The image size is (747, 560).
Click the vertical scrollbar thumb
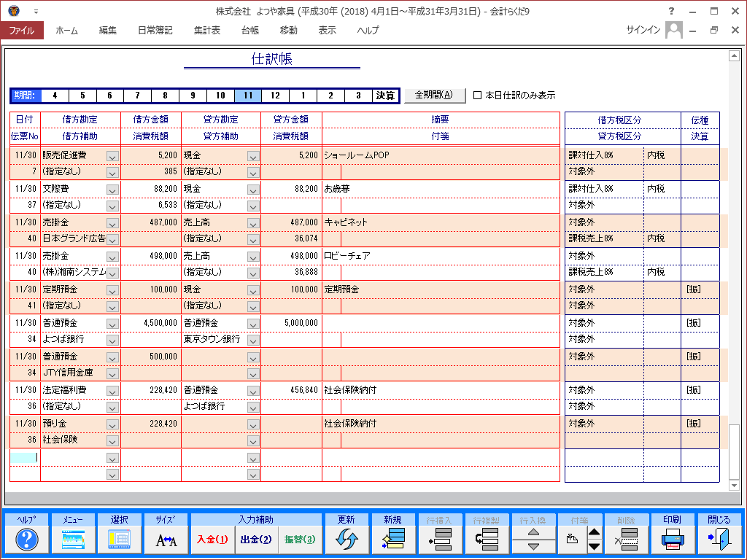(734, 451)
